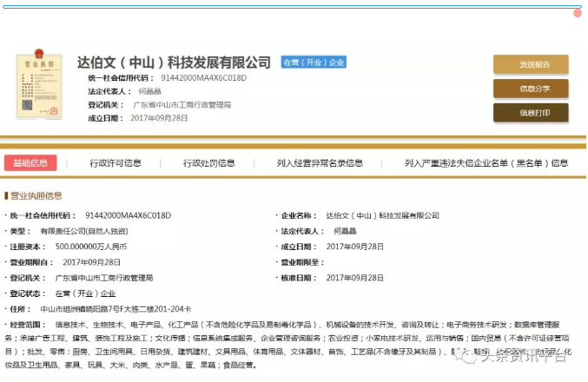The height and width of the screenshot is (382, 588).
Task: Click the 信息分享 button
Action: coord(531,89)
